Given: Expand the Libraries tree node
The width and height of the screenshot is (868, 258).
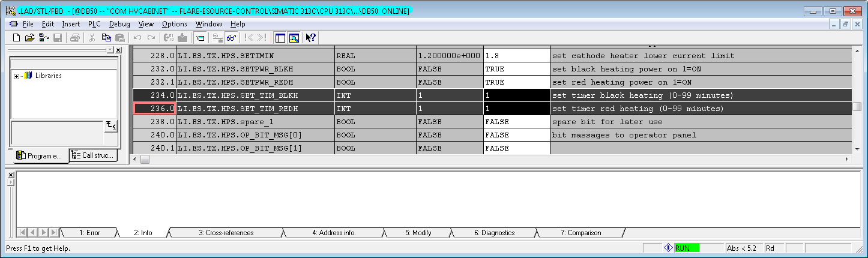Looking at the screenshot, I should [17, 76].
